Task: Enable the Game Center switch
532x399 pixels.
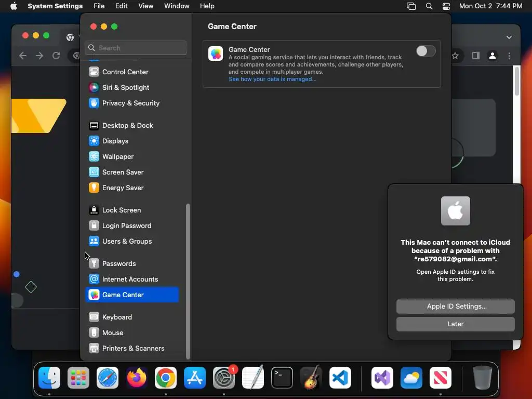Action: click(426, 51)
